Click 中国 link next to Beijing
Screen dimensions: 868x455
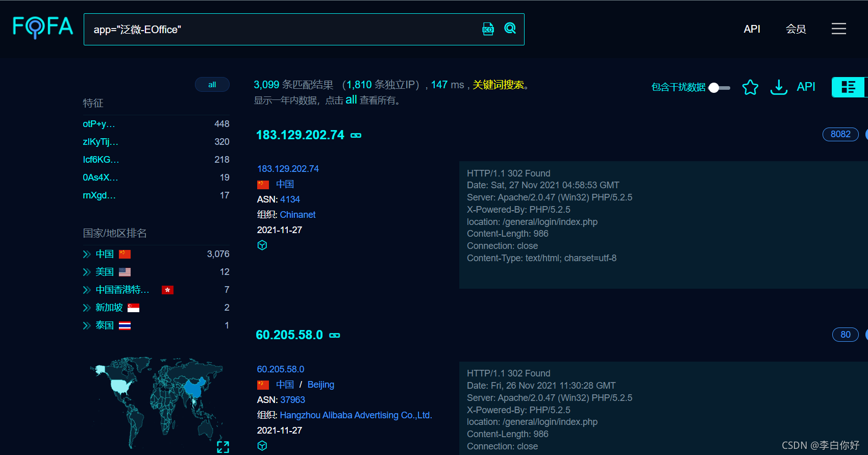285,385
